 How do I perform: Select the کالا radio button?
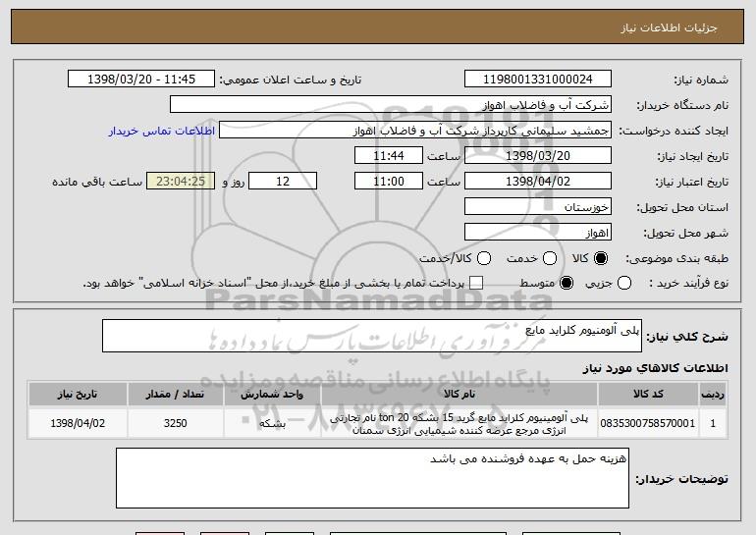click(x=602, y=258)
